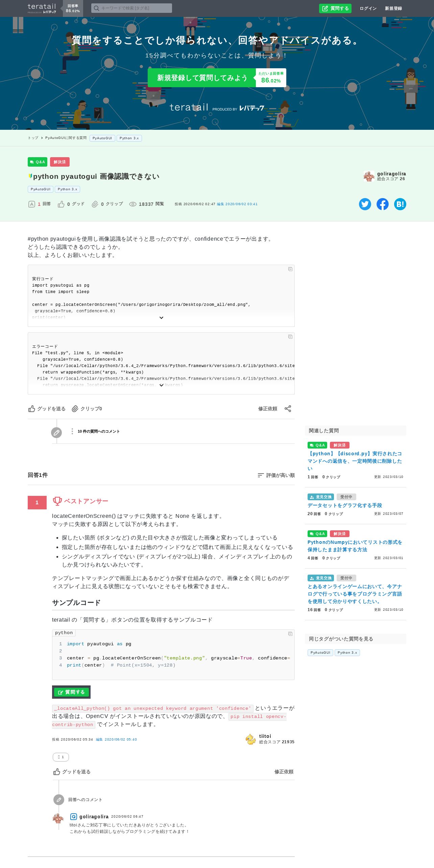The height and width of the screenshot is (868, 434).
Task: Click the pencil comment icon beside question comments
Action: coord(56,433)
